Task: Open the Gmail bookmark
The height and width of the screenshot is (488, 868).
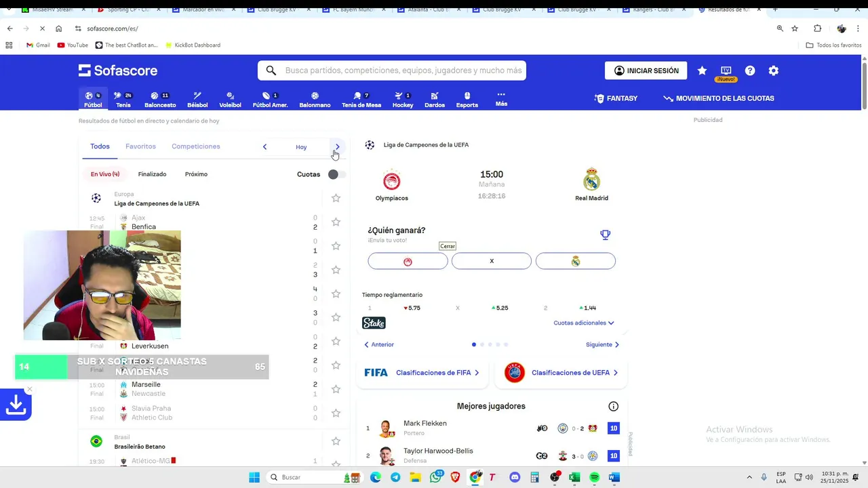Action: click(x=38, y=45)
